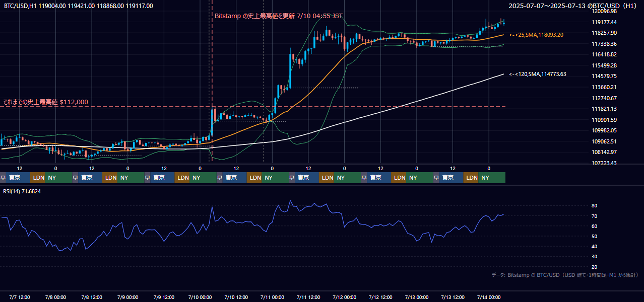This screenshot has width=644, height=302.
Task: Click price axis value 111821.13
Action: pos(604,109)
